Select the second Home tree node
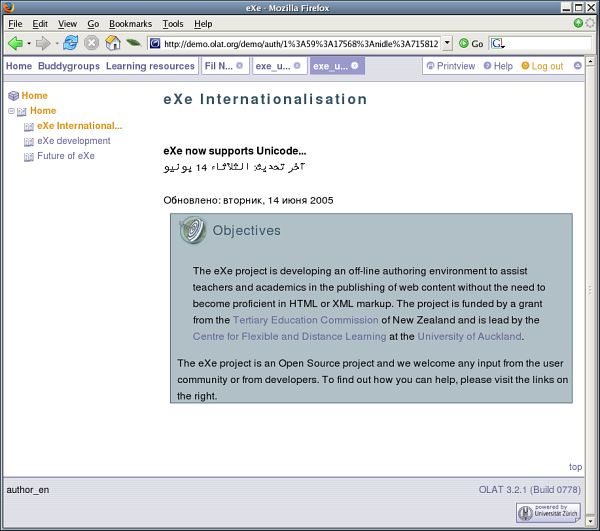The image size is (600, 531). click(x=43, y=111)
